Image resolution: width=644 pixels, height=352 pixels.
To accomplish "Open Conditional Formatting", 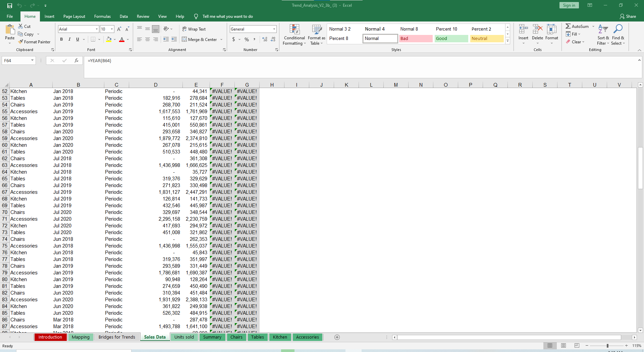I will click(294, 35).
